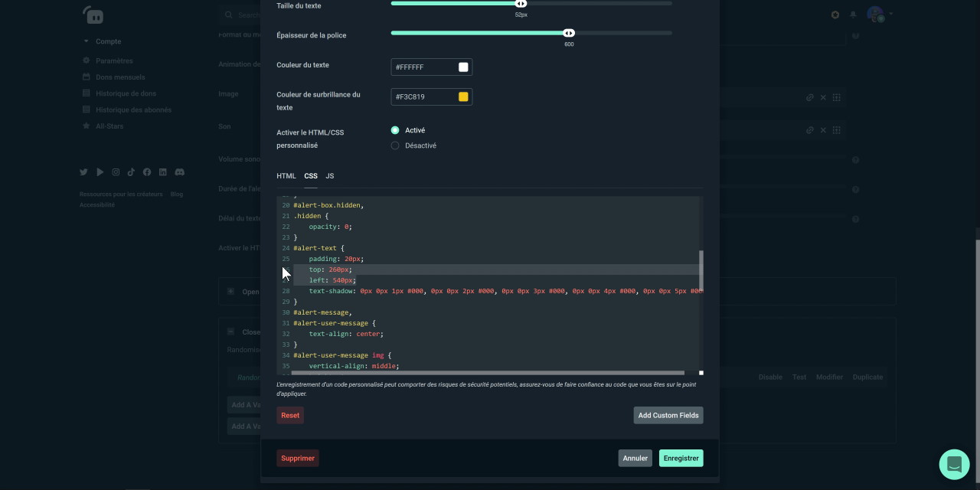Click the Instagram icon in the sidebar
This screenshot has width=980, height=490.
pos(116,173)
